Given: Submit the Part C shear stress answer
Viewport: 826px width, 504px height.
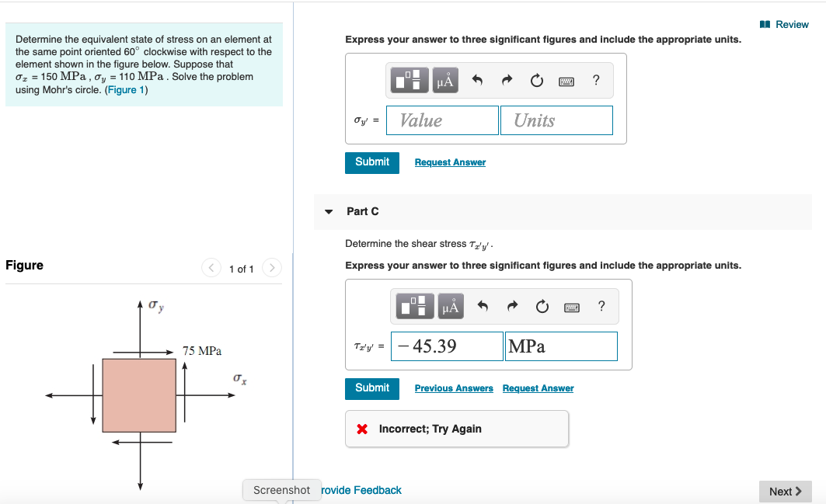Looking at the screenshot, I should 371,388.
